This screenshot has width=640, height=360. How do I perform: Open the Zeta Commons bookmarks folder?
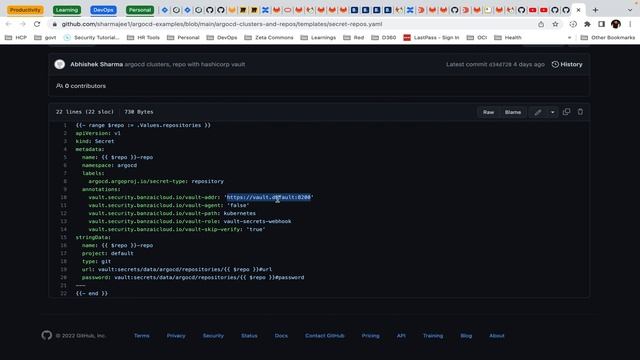269,38
